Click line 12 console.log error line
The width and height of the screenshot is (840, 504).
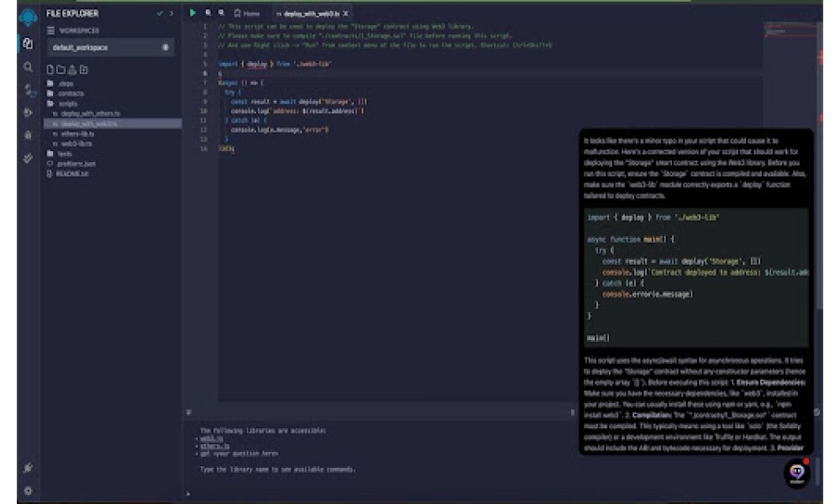(280, 130)
